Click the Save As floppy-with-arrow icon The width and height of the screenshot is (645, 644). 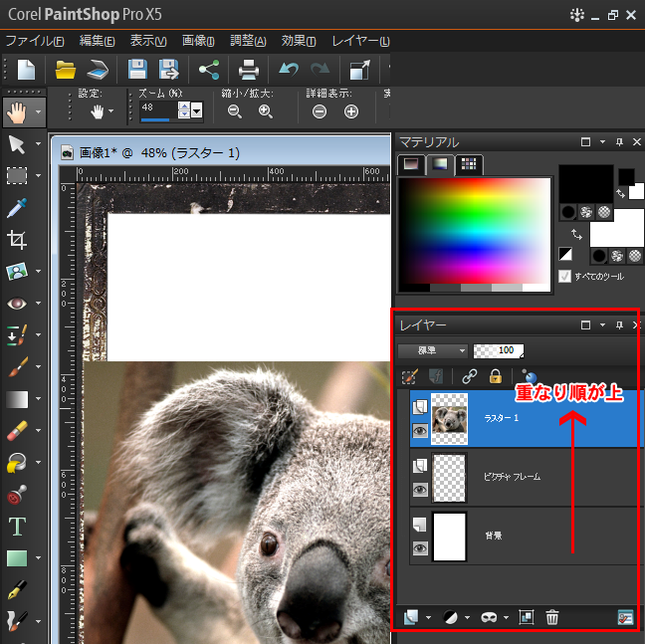(x=168, y=70)
